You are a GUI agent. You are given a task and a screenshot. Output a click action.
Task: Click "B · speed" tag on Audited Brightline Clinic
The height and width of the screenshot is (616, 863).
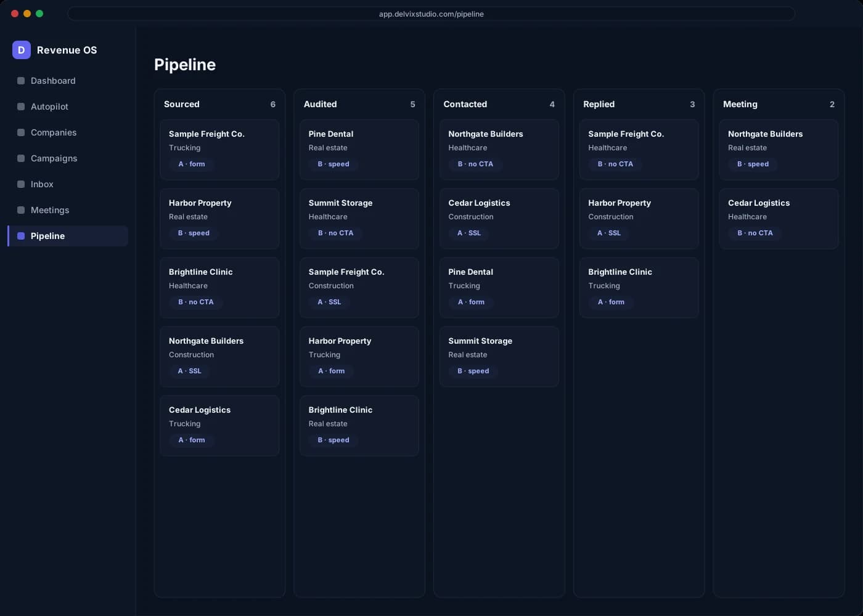click(333, 440)
